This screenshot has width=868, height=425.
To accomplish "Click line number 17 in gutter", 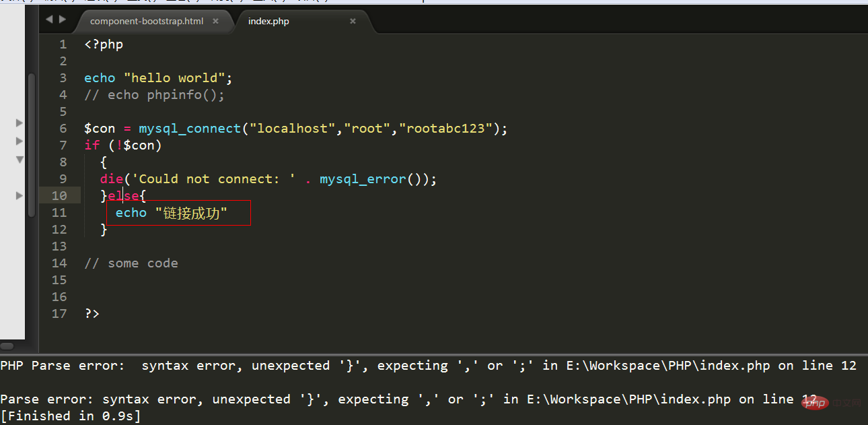I will pyautogui.click(x=59, y=314).
